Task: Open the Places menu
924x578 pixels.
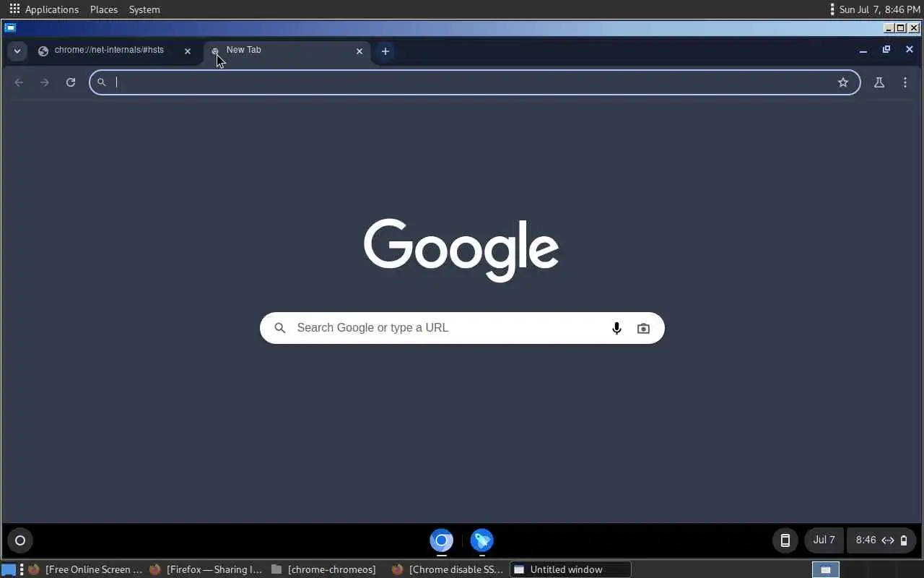Action: [104, 9]
